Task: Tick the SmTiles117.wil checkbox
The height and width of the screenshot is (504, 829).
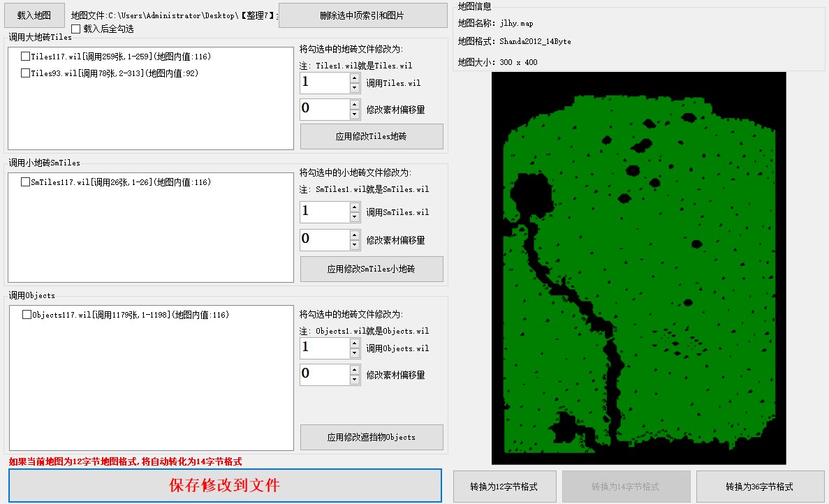Action: click(26, 182)
